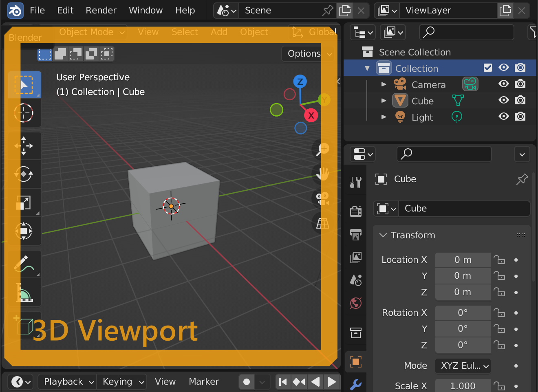
Task: Select the Add Cube tool
Action: click(24, 325)
